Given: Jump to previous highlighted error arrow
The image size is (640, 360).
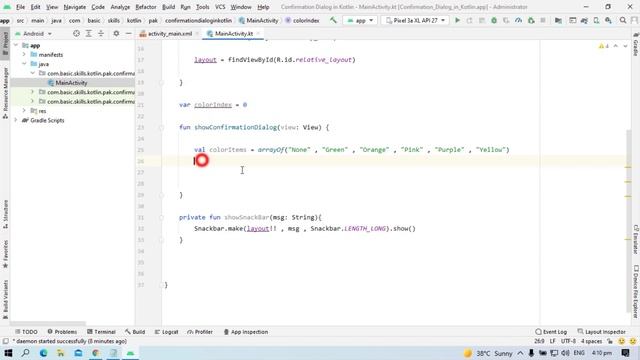Looking at the screenshot, I should pos(616,46).
